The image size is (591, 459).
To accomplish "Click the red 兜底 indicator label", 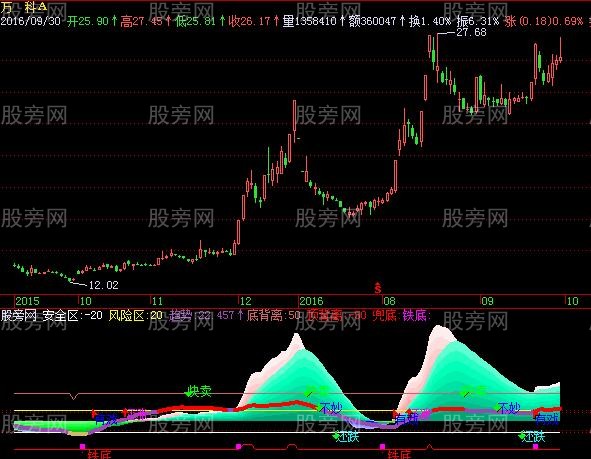I will (384, 315).
